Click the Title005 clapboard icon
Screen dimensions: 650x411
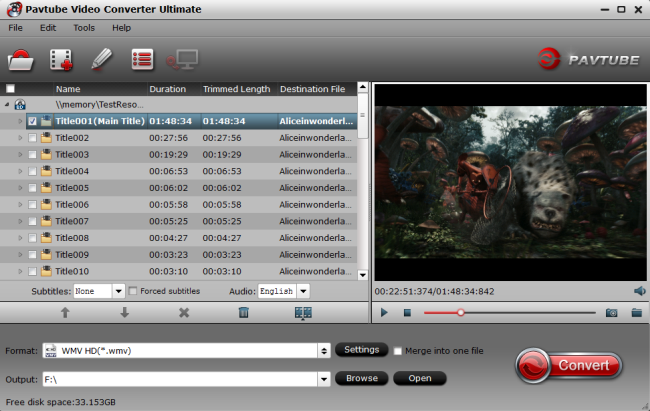click(x=46, y=188)
